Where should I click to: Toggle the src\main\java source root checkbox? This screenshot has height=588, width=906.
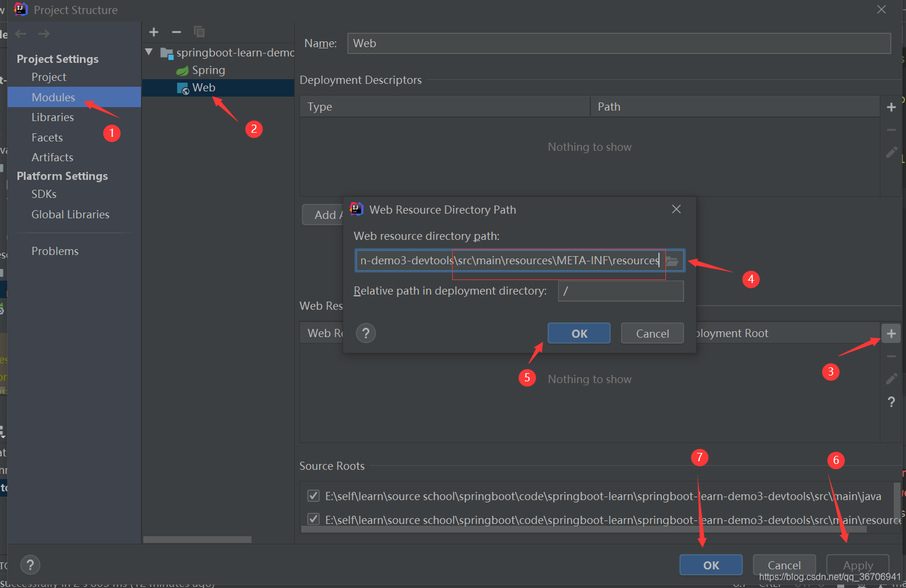[x=313, y=496]
